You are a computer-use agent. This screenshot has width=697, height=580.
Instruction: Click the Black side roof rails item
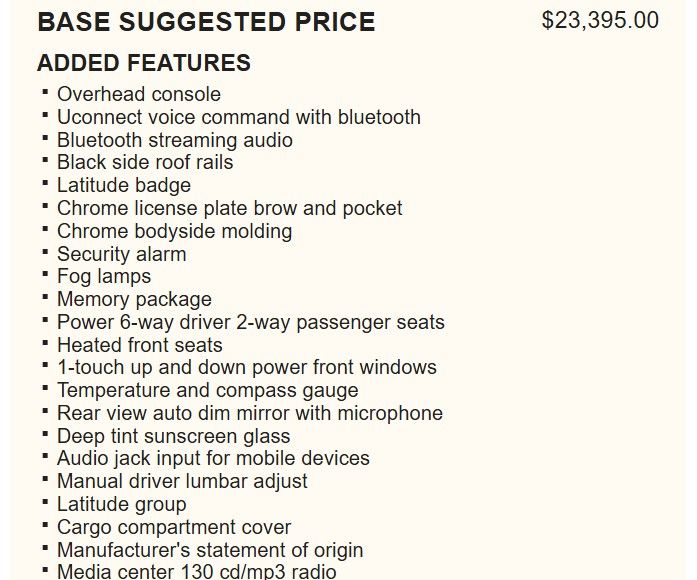point(145,162)
